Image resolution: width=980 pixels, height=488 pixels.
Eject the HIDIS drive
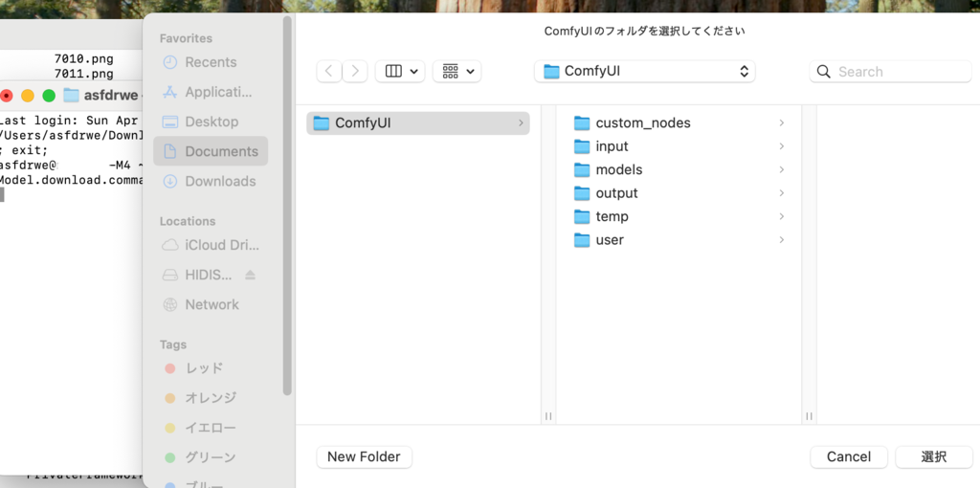click(x=250, y=275)
